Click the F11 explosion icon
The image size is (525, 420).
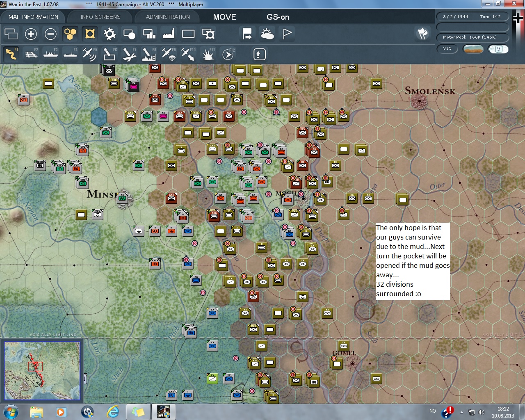(x=208, y=54)
